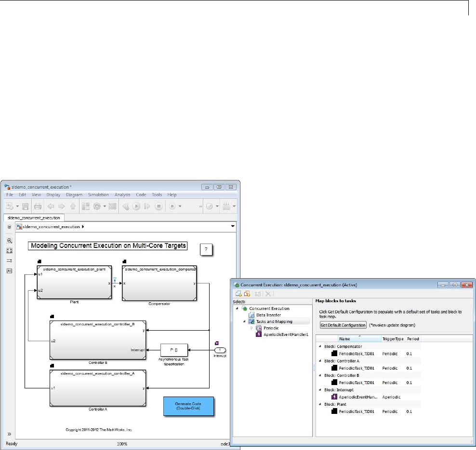The image size is (476, 450).
Task: Click the Annotation palette icon
Action: point(10,271)
